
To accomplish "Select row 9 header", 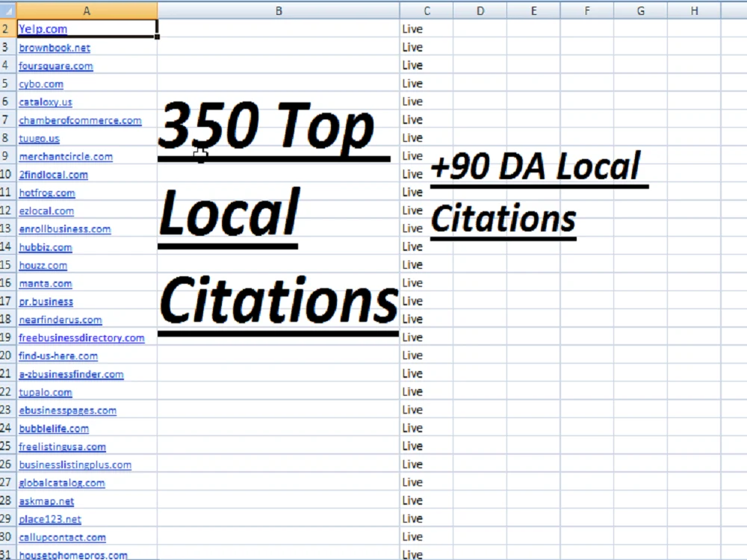I will (x=7, y=156).
